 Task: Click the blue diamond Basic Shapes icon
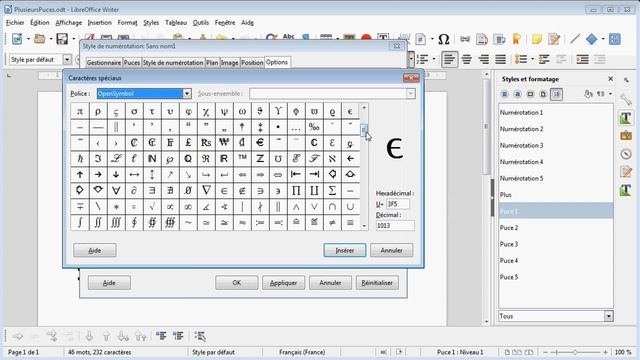coord(591,39)
